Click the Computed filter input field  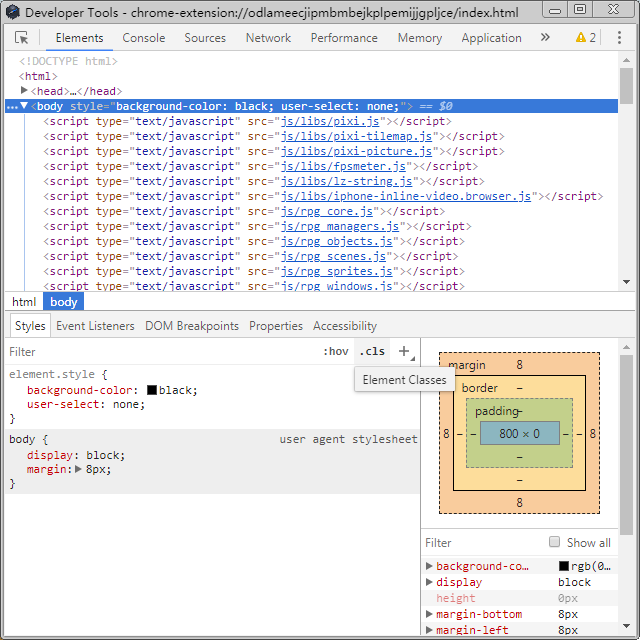tap(484, 542)
